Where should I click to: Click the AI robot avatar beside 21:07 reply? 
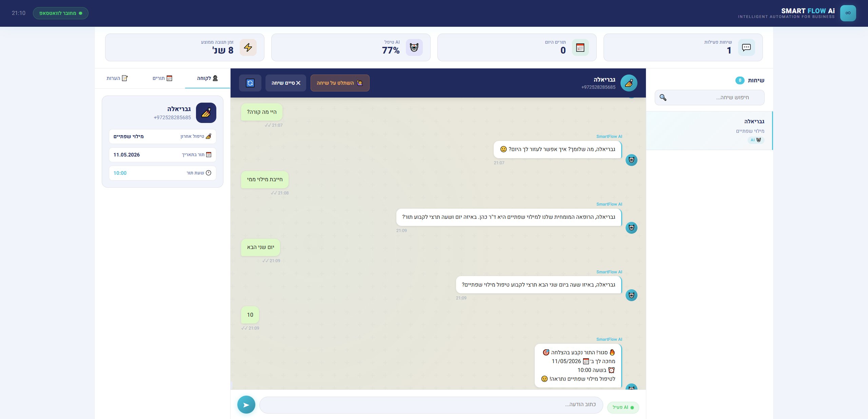(x=631, y=160)
